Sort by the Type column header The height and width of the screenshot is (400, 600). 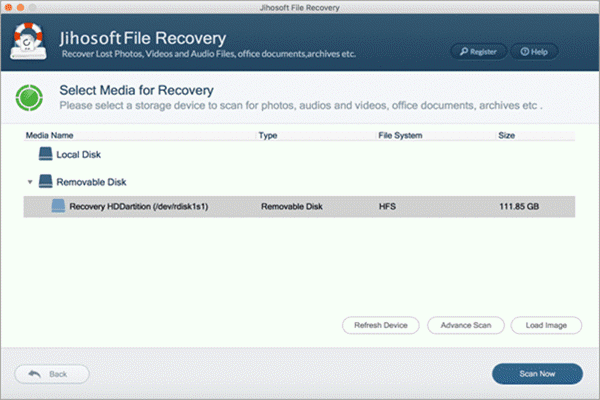tap(316, 136)
